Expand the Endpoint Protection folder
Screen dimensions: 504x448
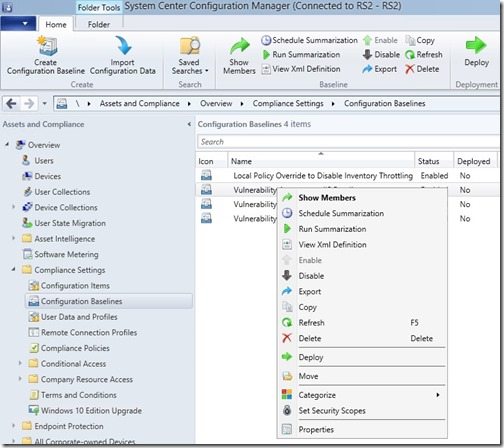click(14, 426)
